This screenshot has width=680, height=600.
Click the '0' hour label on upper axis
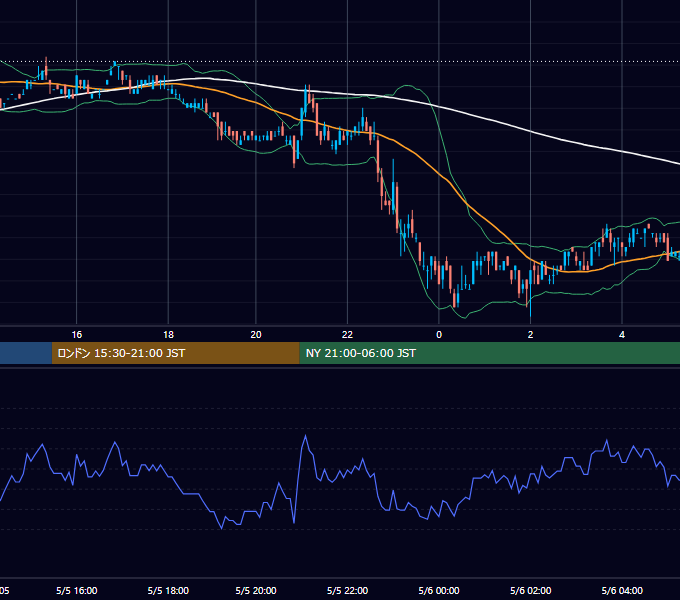click(x=439, y=335)
